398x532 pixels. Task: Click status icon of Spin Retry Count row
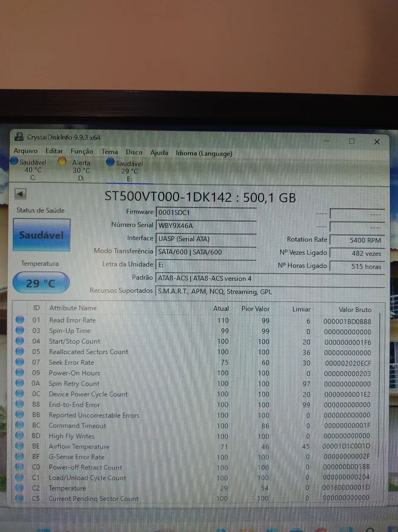[20, 383]
